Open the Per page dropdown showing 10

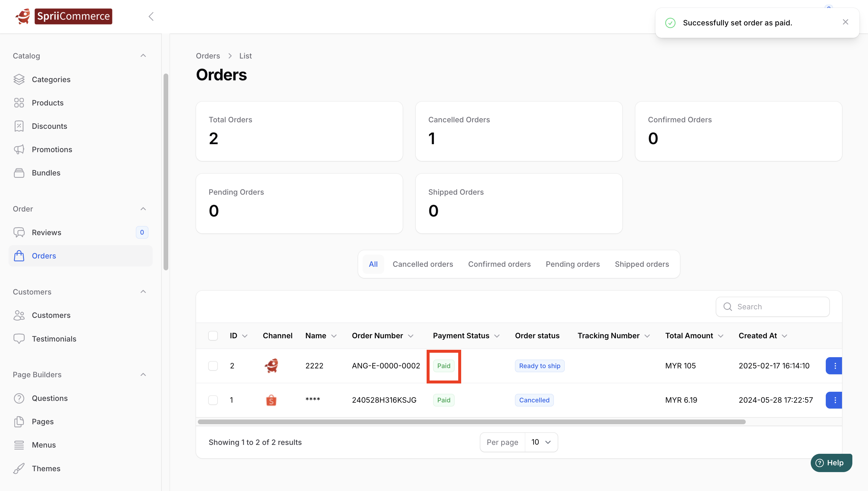click(541, 442)
